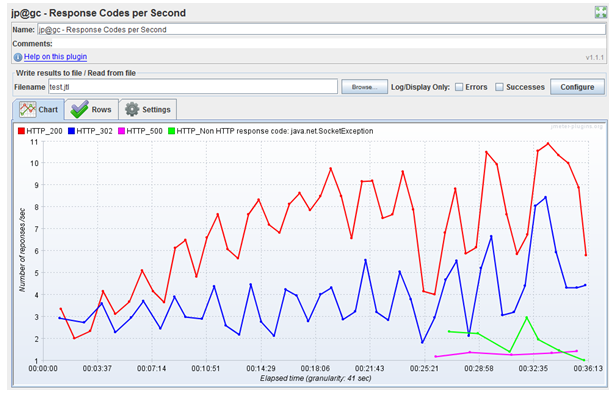Click the 00:07:14 time axis label
Screen dimensions: 615x393
(151, 369)
